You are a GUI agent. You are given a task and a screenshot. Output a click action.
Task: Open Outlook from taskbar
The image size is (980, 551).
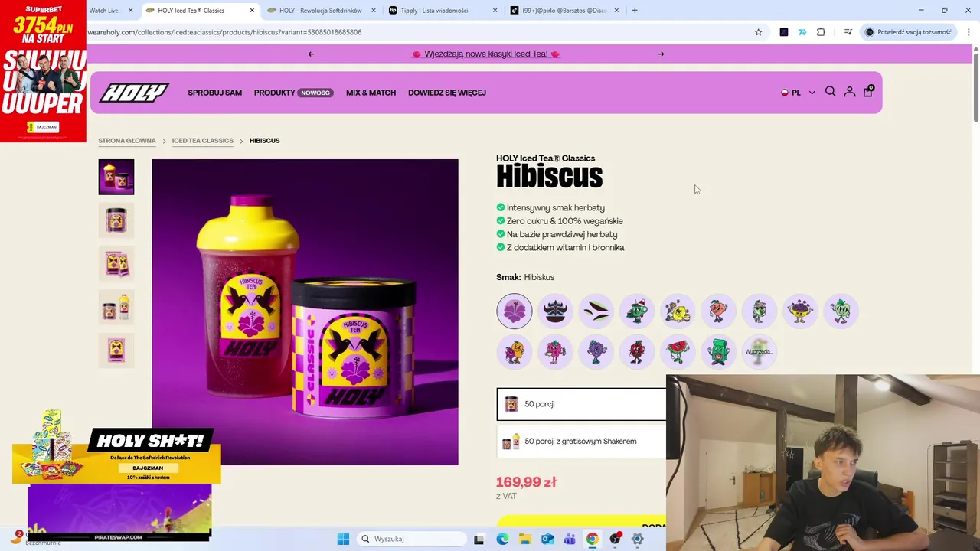[x=547, y=539]
